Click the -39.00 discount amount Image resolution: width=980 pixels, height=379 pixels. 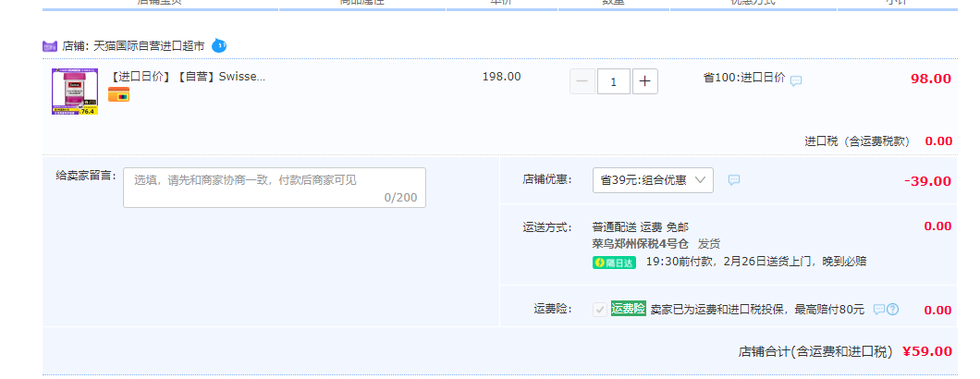coord(927,181)
